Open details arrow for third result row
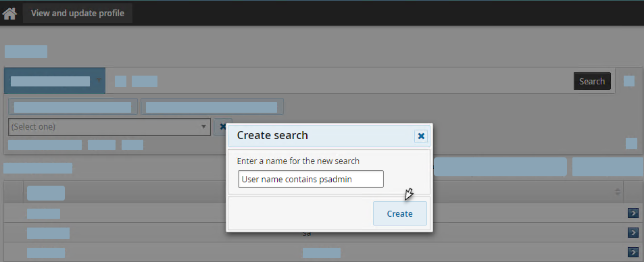This screenshot has height=262, width=644. pyautogui.click(x=633, y=252)
